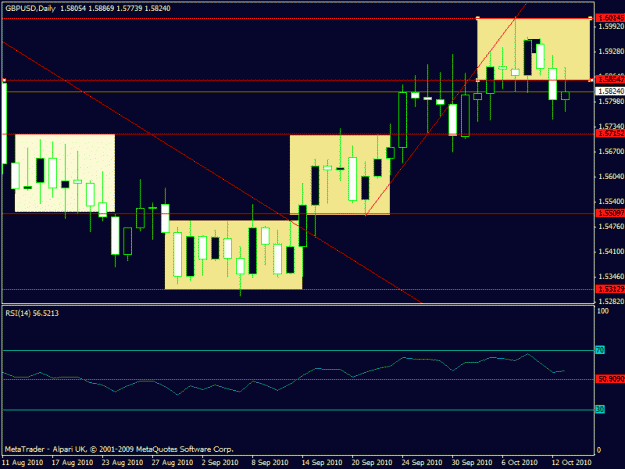The image size is (625, 469).
Task: Click the red 1.57152 price label
Action: click(x=610, y=133)
